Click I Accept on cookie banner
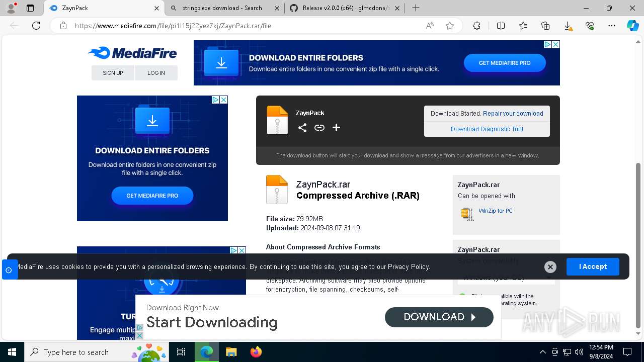Screen dimensions: 644x362 tap(593, 266)
